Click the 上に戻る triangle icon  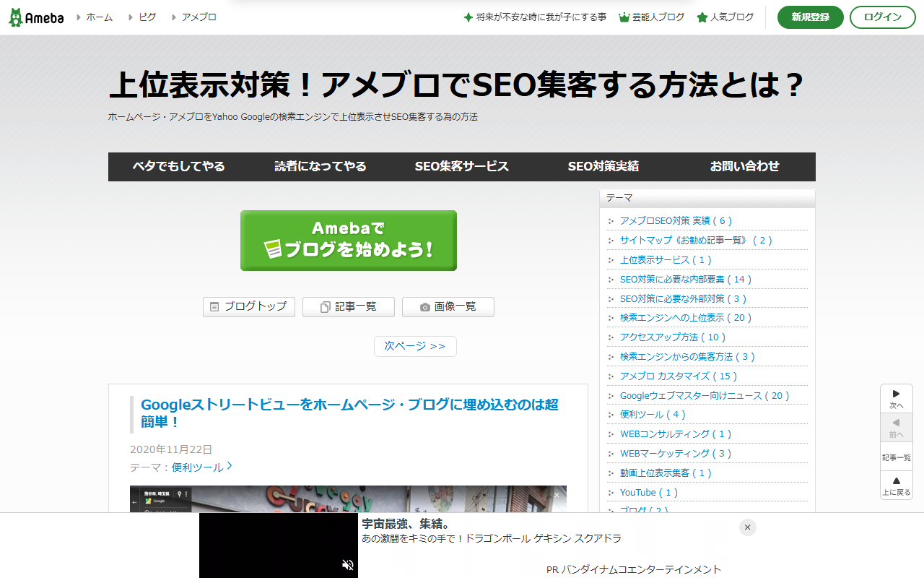pyautogui.click(x=896, y=480)
